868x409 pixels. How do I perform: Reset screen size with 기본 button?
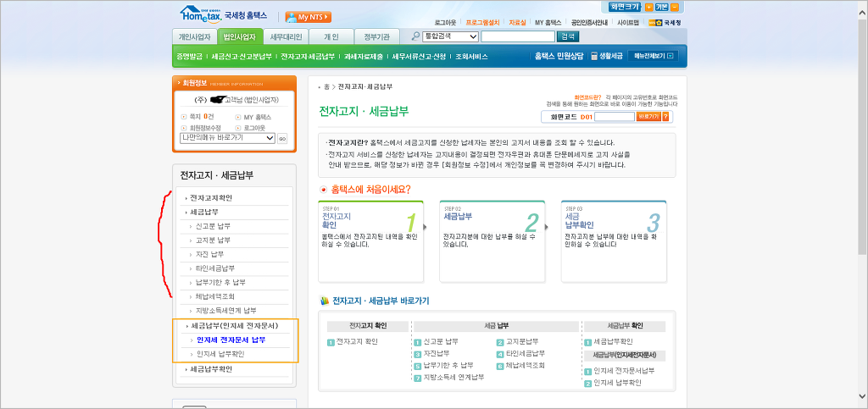click(x=661, y=7)
